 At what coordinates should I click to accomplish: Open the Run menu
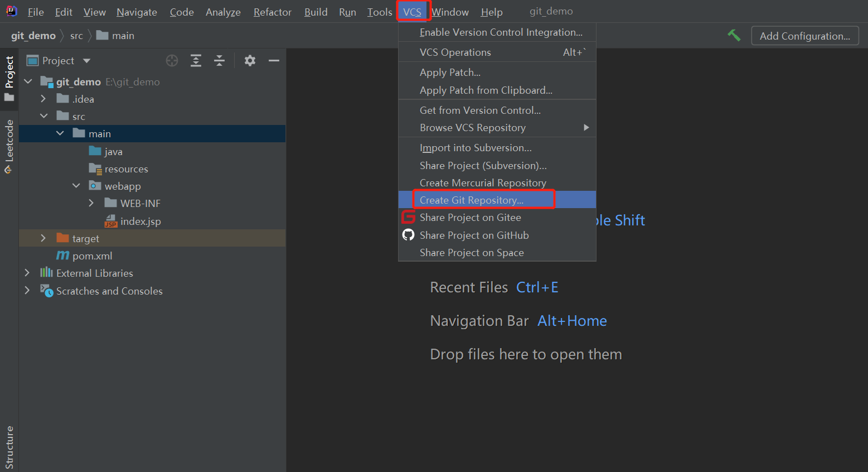point(347,12)
